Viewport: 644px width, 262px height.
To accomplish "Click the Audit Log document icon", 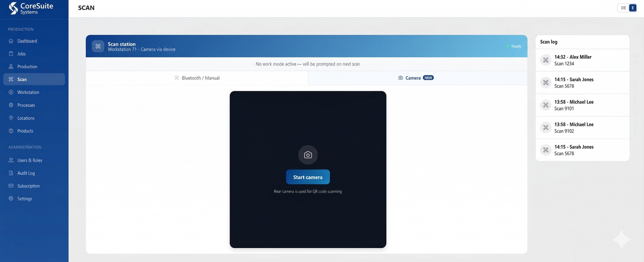I will click(11, 173).
